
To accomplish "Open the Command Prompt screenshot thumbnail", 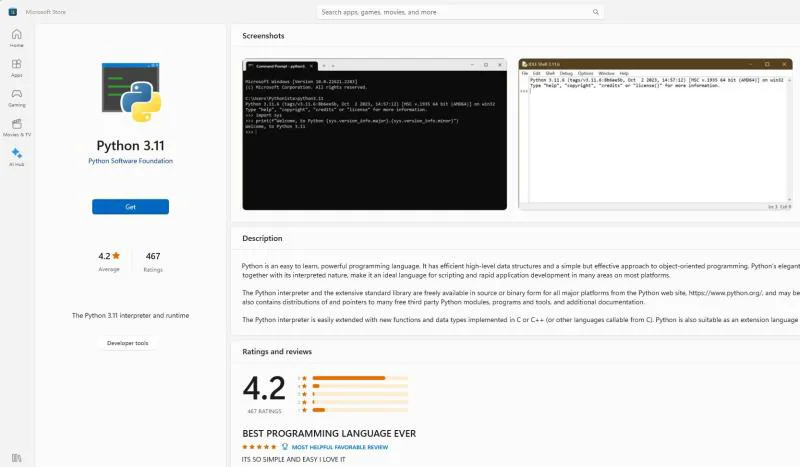I will [374, 134].
